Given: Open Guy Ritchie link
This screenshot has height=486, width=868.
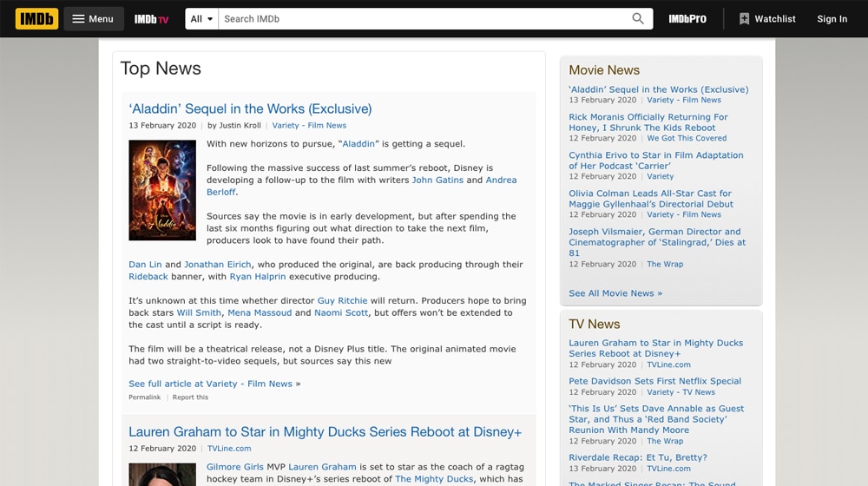Looking at the screenshot, I should tap(342, 300).
